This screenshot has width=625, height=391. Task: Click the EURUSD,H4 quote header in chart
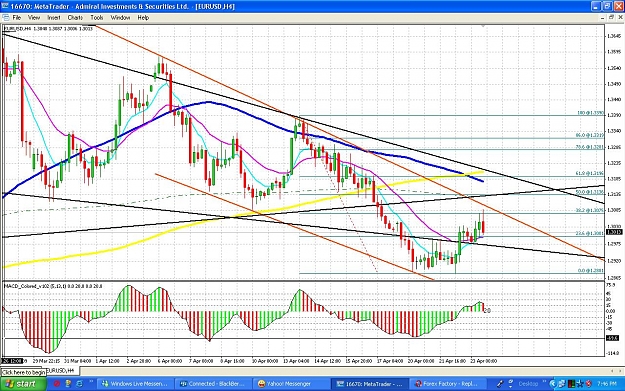click(x=48, y=28)
